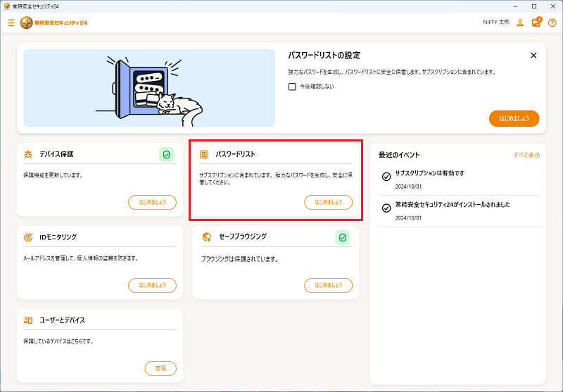Open the user account icon
This screenshot has height=392, width=563.
pos(519,23)
